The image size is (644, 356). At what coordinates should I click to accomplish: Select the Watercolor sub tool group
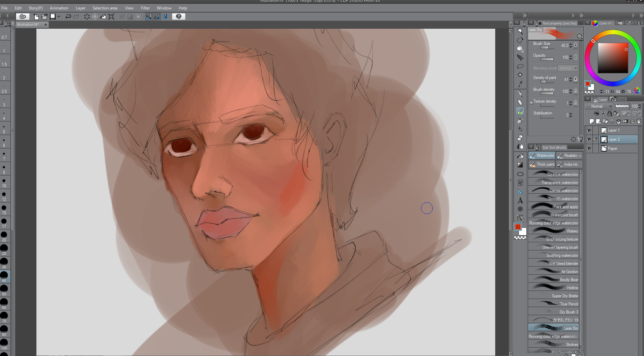[541, 156]
